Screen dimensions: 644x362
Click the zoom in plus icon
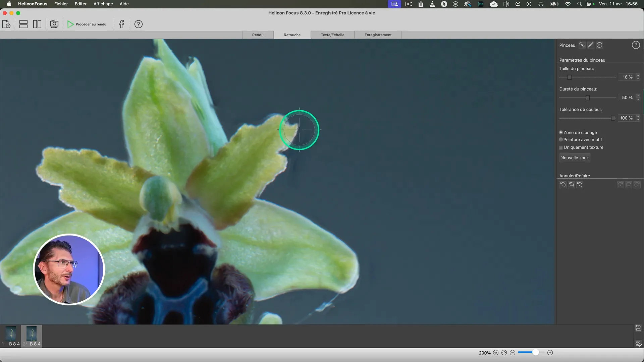click(550, 353)
